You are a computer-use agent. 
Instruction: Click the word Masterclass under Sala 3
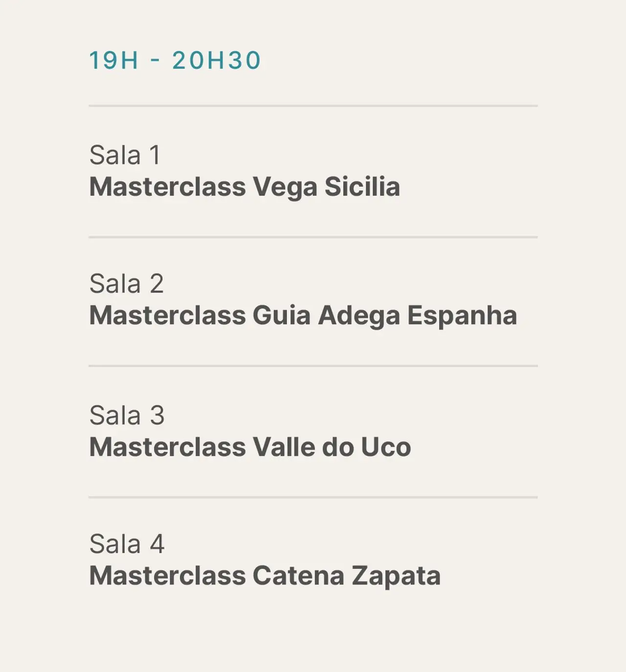point(167,447)
